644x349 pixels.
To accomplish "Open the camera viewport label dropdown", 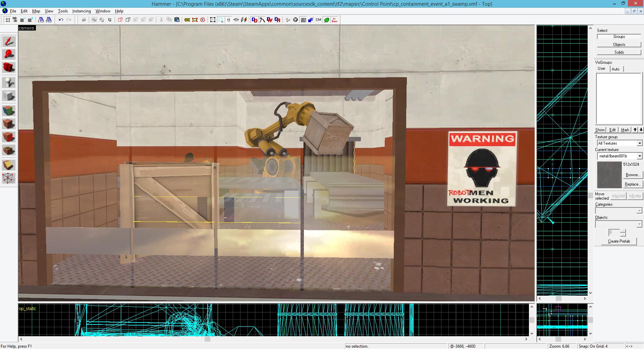I will [x=26, y=28].
